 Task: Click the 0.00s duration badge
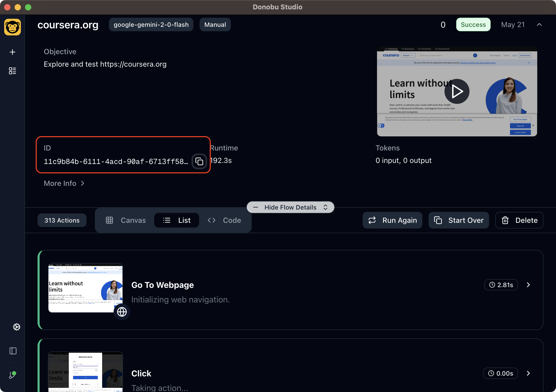tap(501, 373)
